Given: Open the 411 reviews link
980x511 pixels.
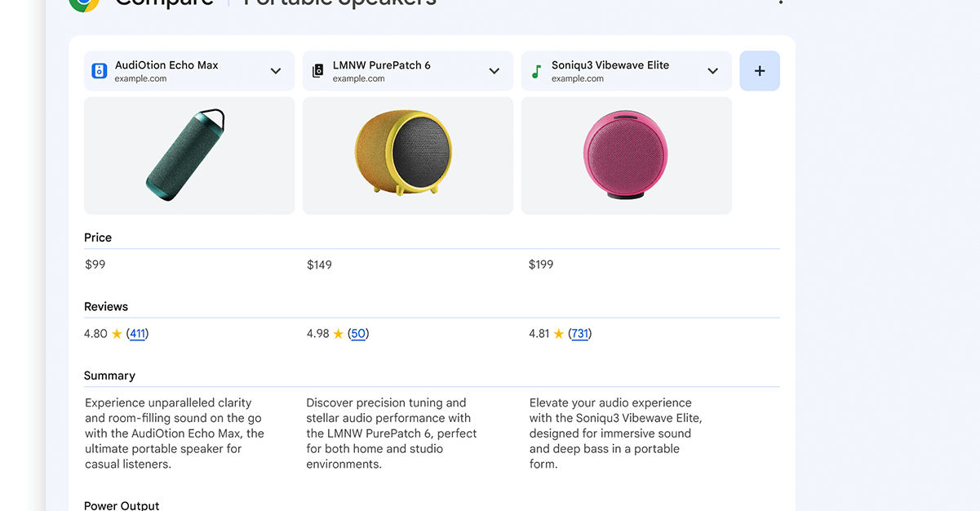Looking at the screenshot, I should coord(136,333).
